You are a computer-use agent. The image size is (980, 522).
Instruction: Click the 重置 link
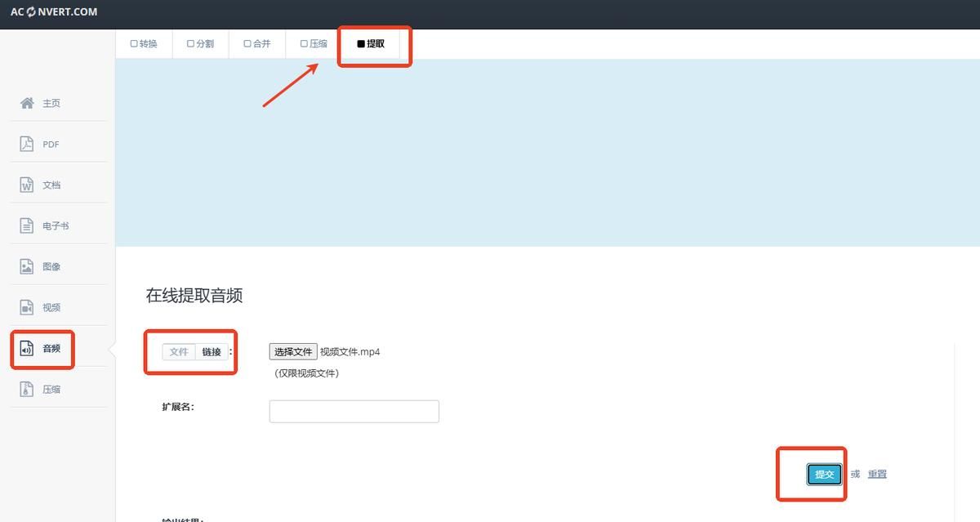877,474
